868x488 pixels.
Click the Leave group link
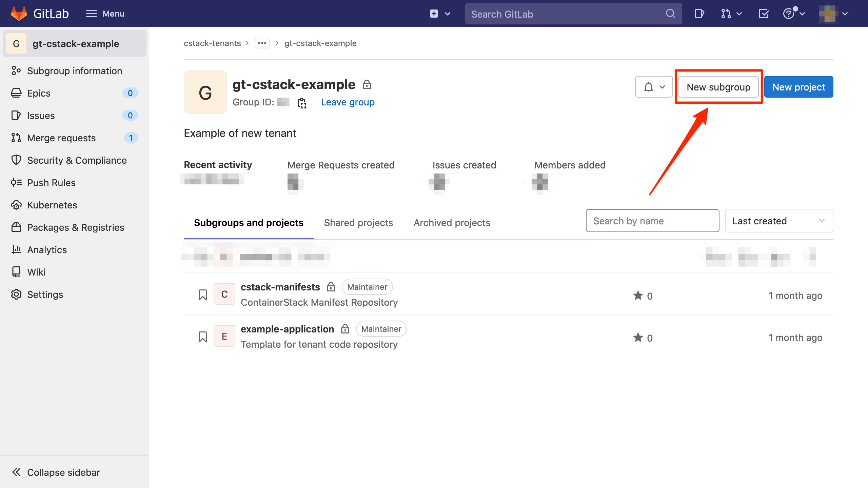click(348, 102)
